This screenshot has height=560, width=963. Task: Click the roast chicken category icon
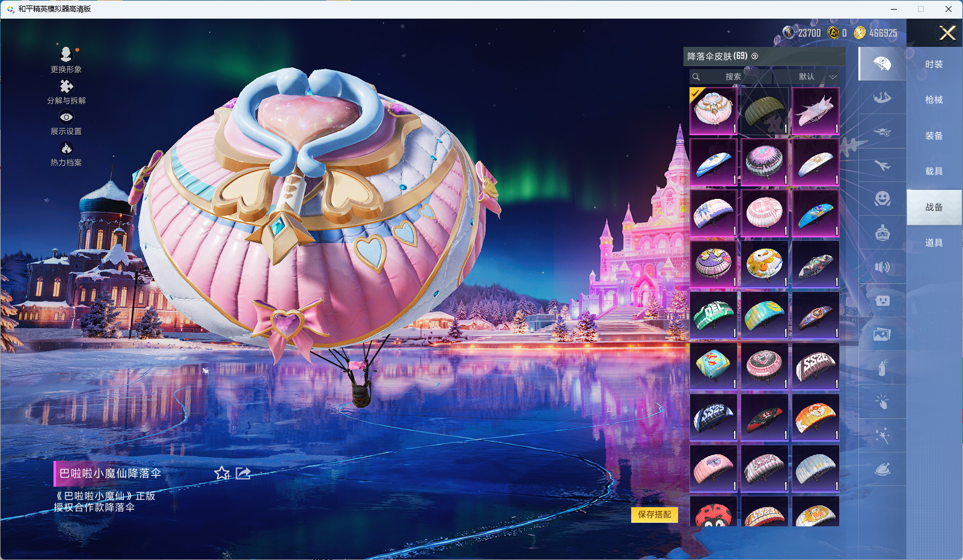click(882, 469)
